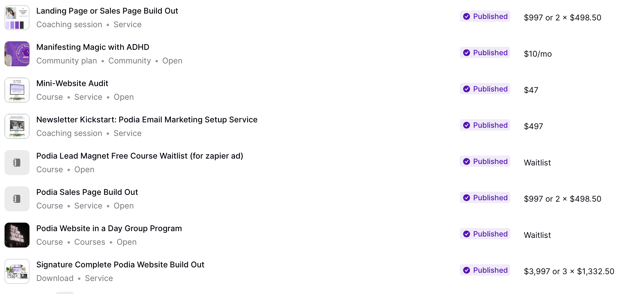Screen dimensions: 644x294
Task: Click the Mini-Website Audit thumbnail image
Action: (x=17, y=90)
